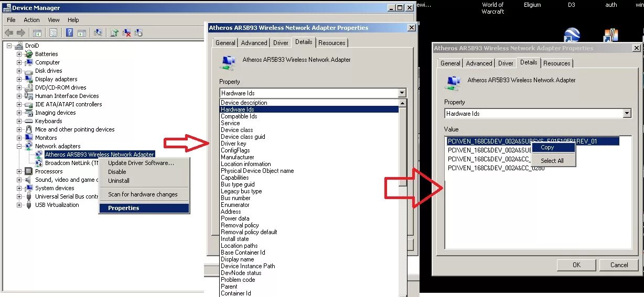
Task: Click the Device Manager title bar icon
Action: pyautogui.click(x=7, y=8)
